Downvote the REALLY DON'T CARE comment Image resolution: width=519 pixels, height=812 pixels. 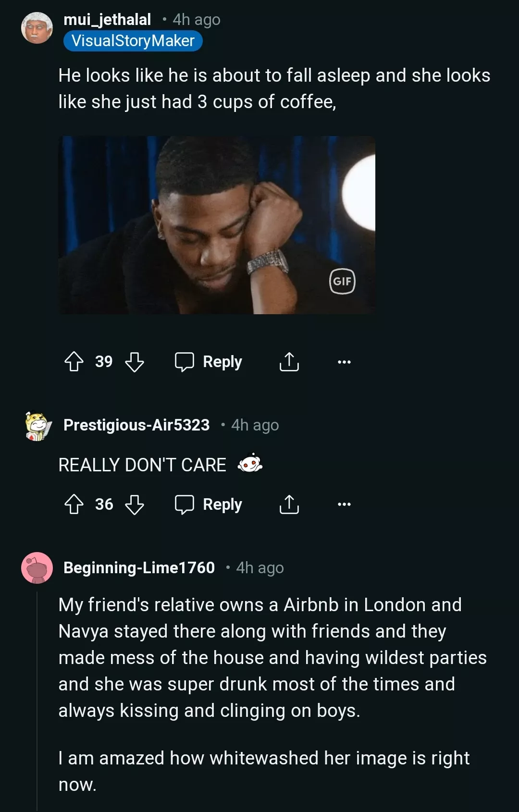(134, 504)
